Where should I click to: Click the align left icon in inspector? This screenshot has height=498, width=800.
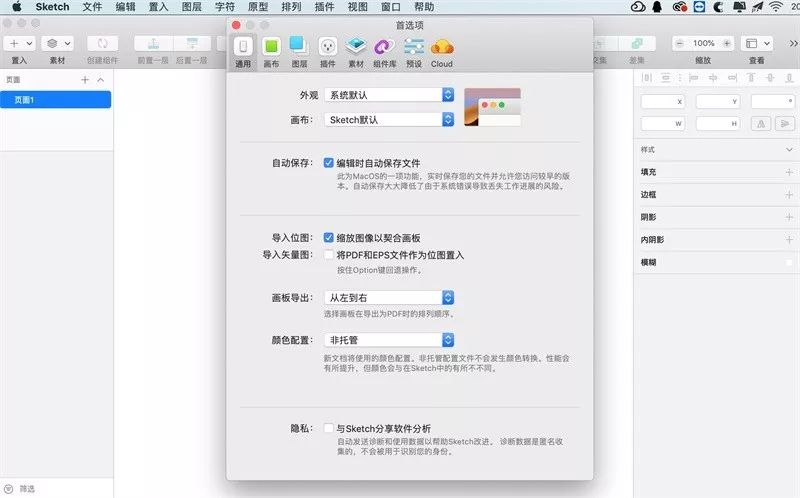(x=693, y=78)
